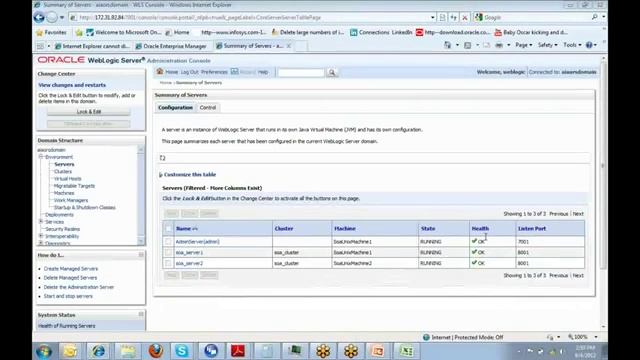Click Preferences in console toolbar
Viewport: 640px width, 360px height.
point(214,72)
